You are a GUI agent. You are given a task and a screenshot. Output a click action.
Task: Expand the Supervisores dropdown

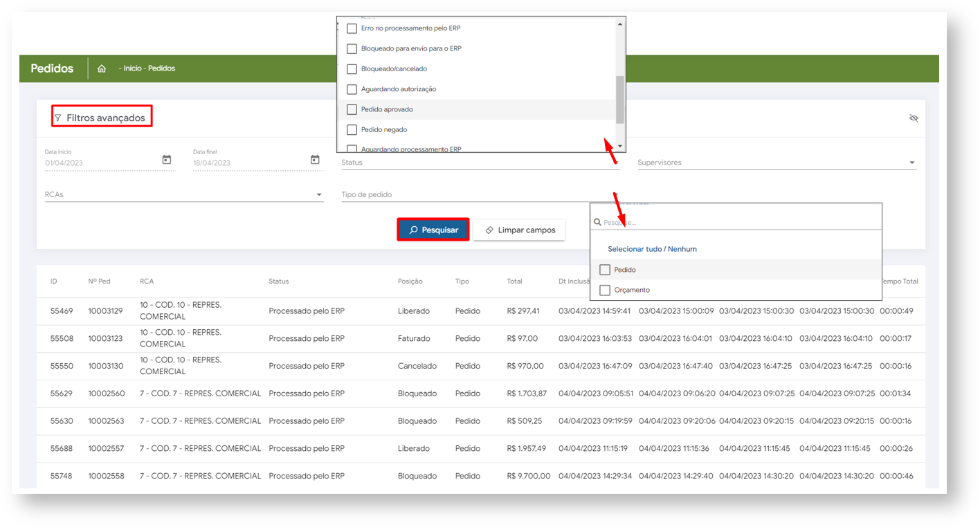coord(911,163)
